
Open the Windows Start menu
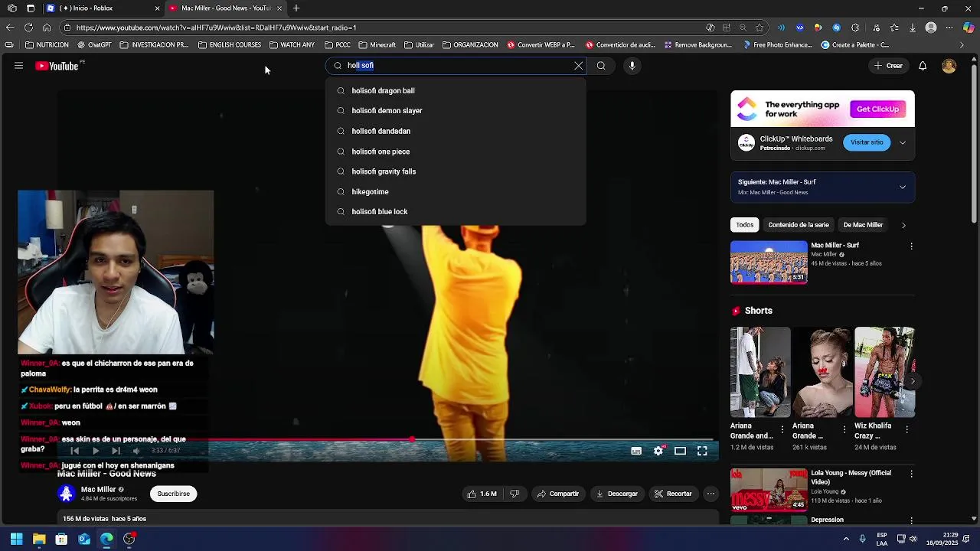16,539
